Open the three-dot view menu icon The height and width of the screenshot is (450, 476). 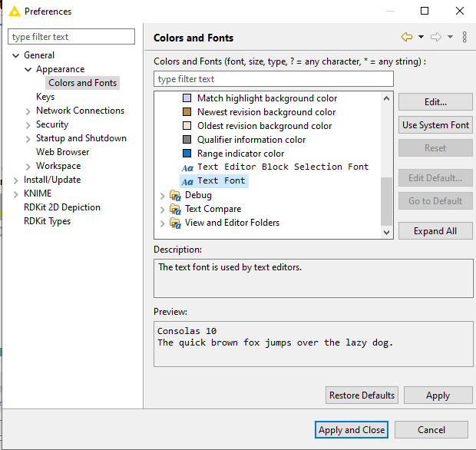click(x=464, y=37)
